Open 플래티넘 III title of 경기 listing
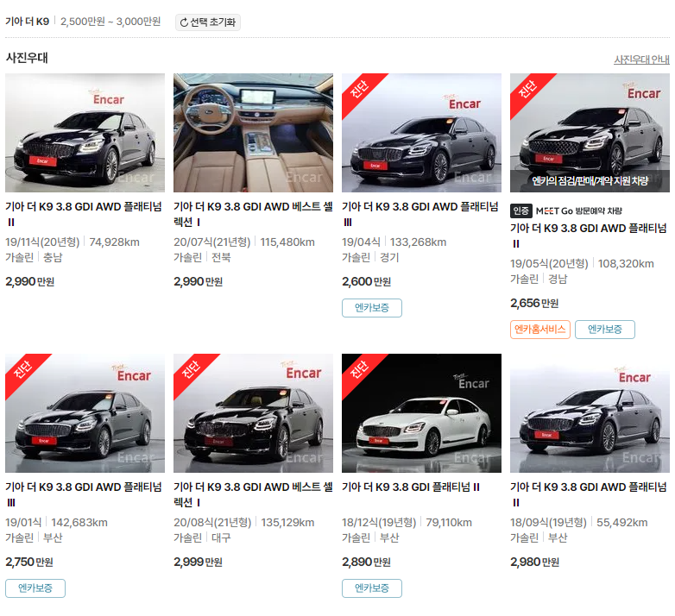 (420, 214)
